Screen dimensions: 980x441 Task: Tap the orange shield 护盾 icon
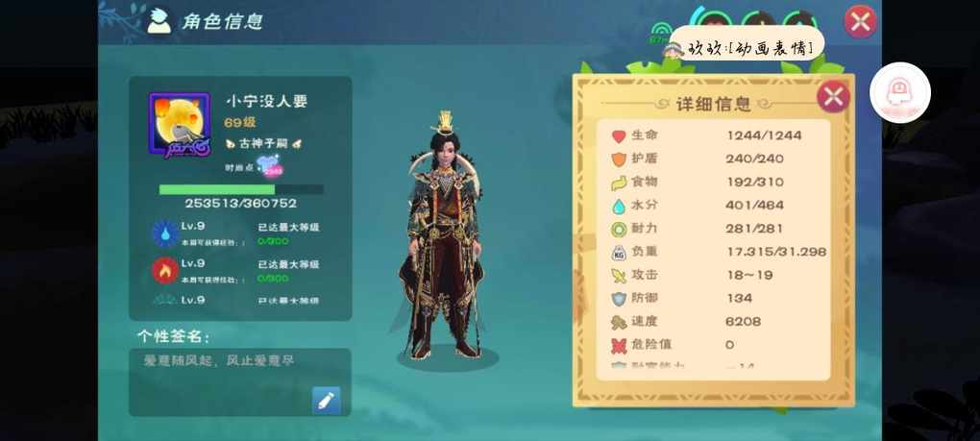pos(619,159)
